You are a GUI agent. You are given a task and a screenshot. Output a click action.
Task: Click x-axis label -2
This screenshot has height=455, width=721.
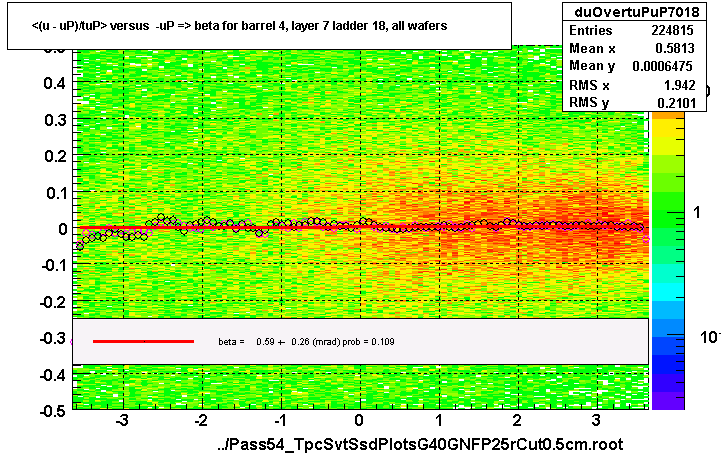coord(200,421)
